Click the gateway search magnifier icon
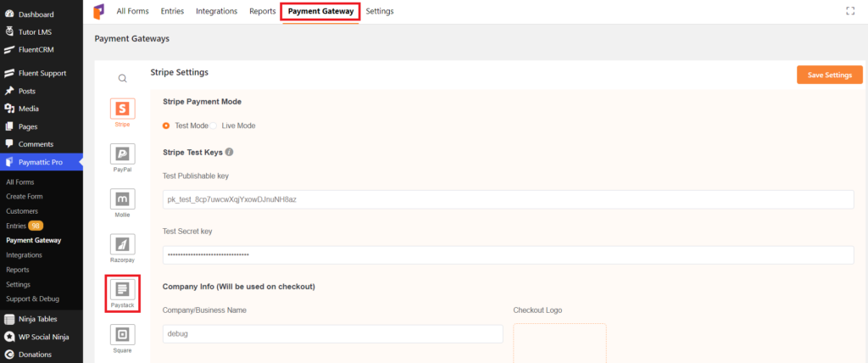Viewport: 868px width, 363px height. tap(122, 78)
